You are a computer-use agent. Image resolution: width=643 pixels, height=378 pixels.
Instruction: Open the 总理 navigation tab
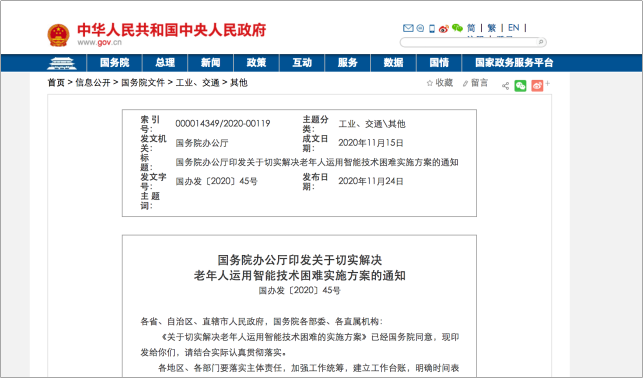point(165,63)
